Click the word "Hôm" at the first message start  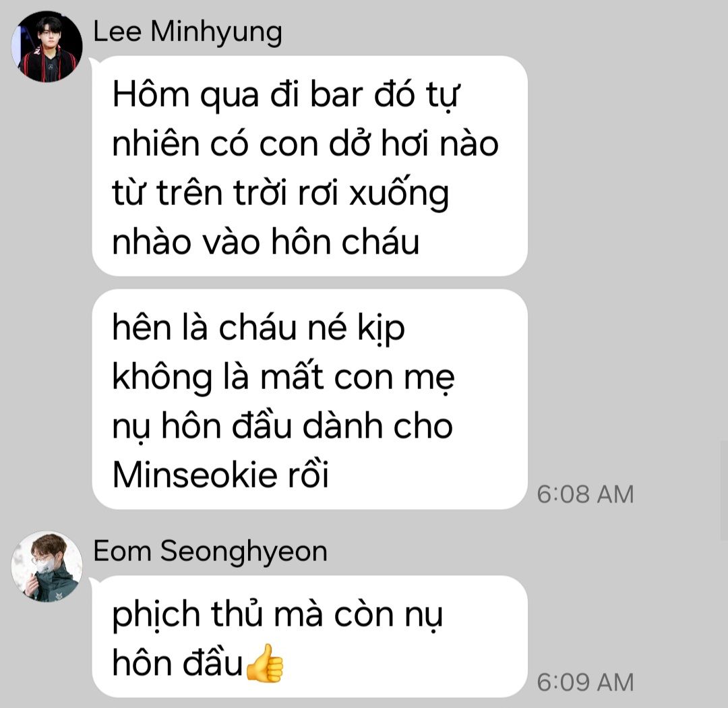pos(151,95)
